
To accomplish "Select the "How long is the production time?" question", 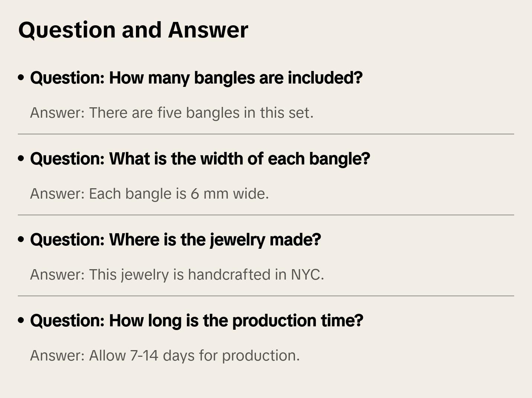I will pos(197,321).
